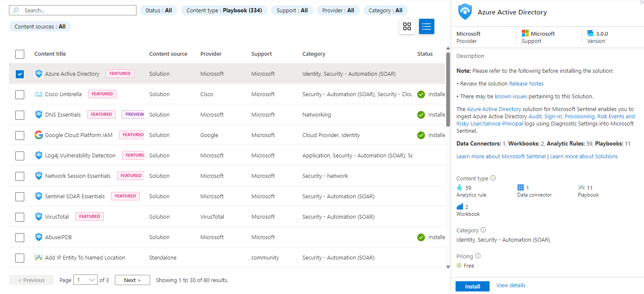Sort by Status column header

pyautogui.click(x=425, y=54)
